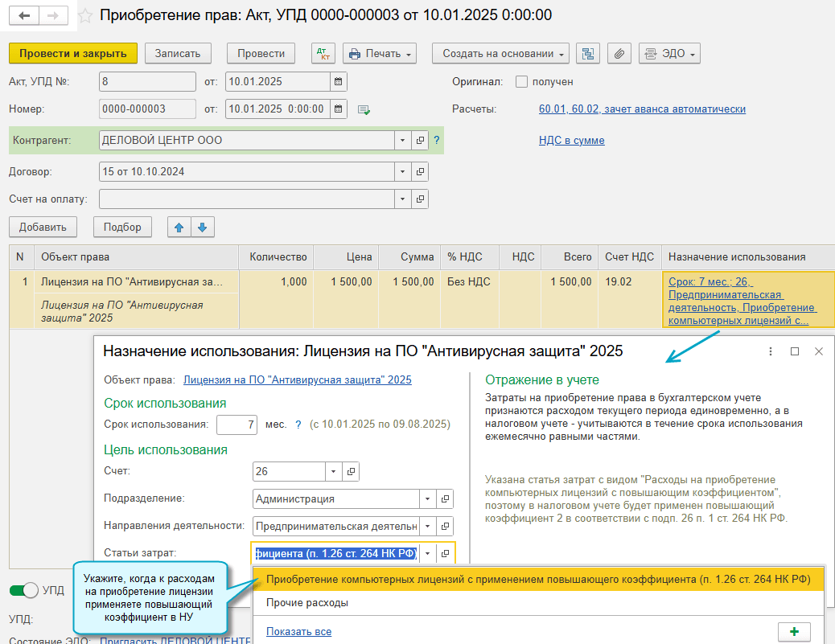
Task: Click the Провести и закрыть button
Action: [73, 53]
